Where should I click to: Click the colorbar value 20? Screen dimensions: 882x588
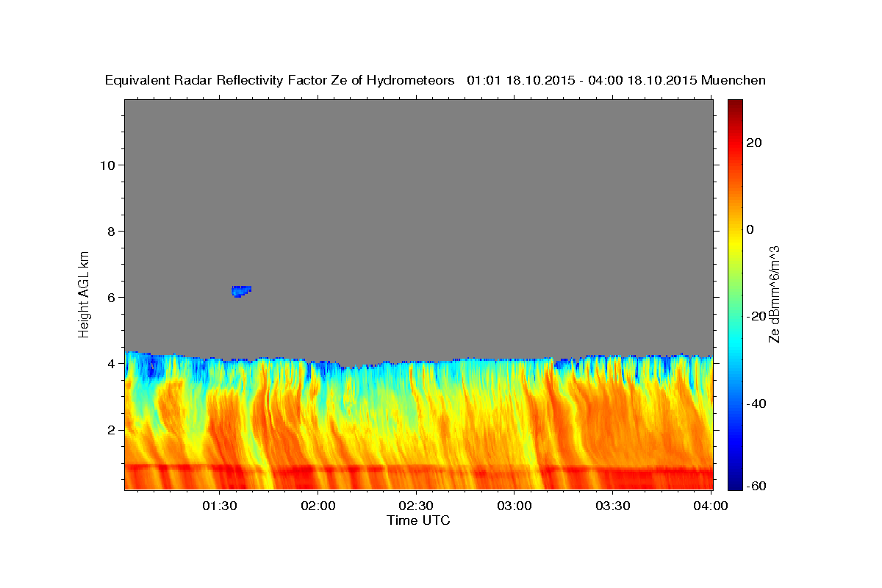754,143
